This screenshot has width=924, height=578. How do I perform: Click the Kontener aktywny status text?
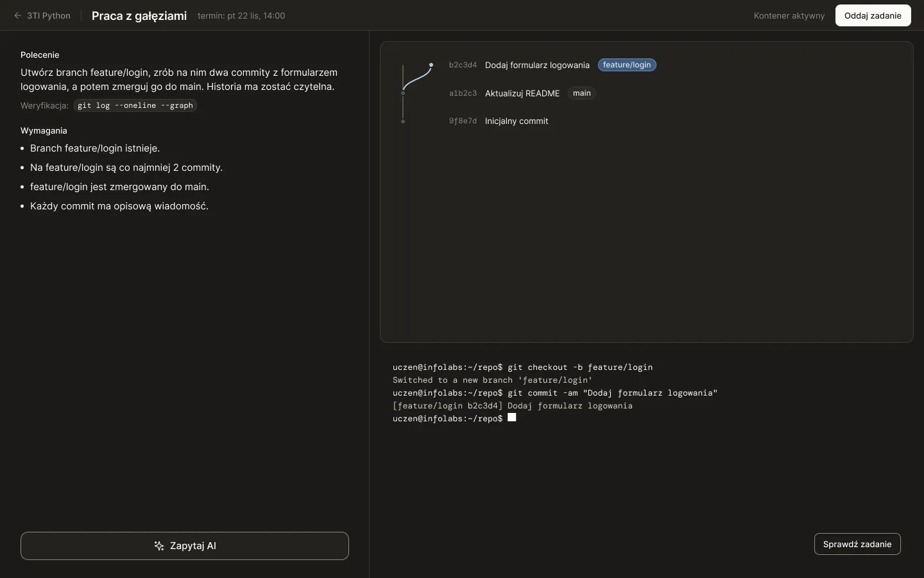789,15
